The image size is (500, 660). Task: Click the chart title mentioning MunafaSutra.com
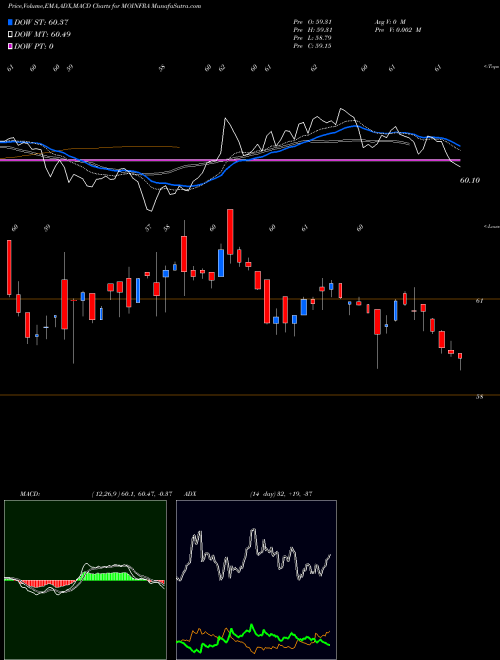click(104, 6)
